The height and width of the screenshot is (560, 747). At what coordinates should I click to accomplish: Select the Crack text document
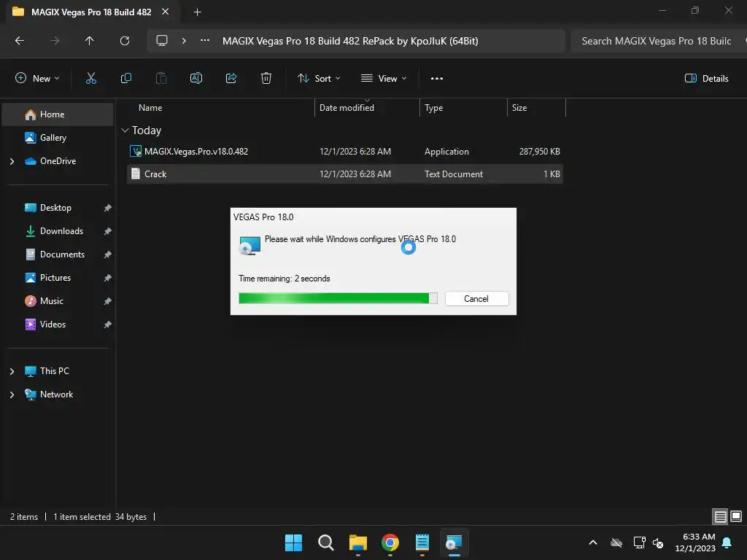[345, 174]
